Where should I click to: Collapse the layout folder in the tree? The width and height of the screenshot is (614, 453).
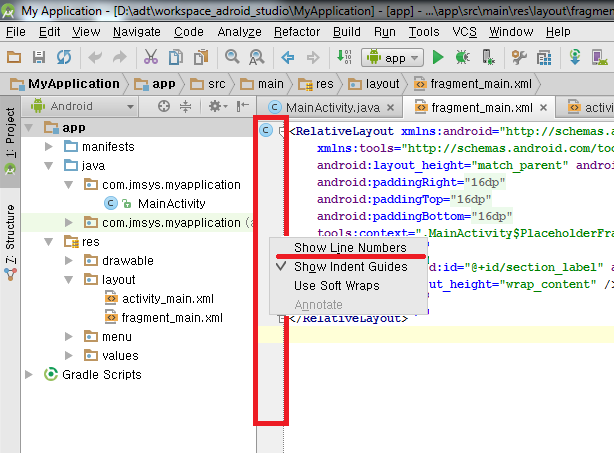click(x=68, y=280)
